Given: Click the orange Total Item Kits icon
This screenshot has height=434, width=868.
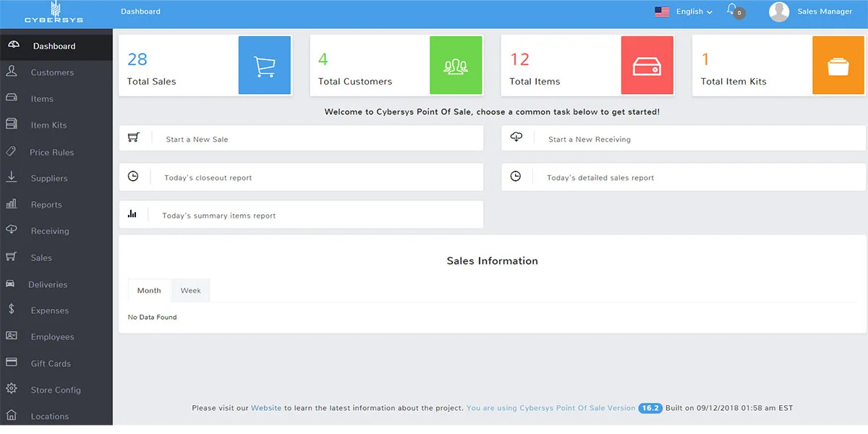Looking at the screenshot, I should (x=838, y=66).
